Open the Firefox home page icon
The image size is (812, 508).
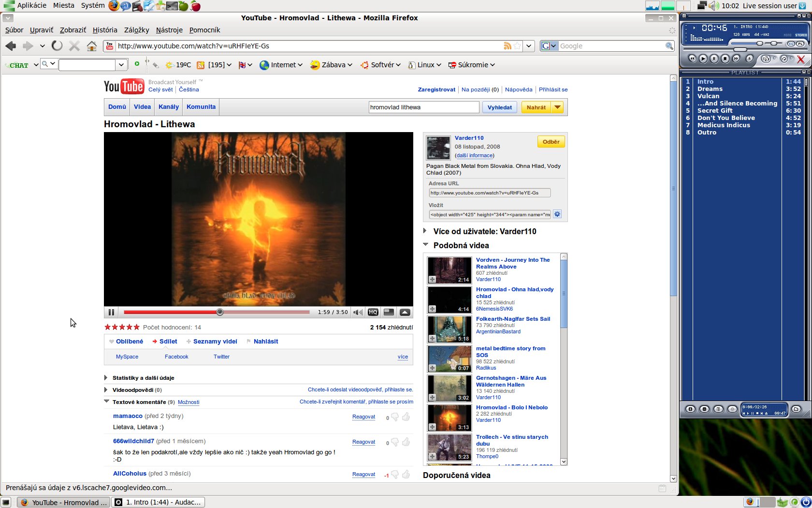point(92,46)
